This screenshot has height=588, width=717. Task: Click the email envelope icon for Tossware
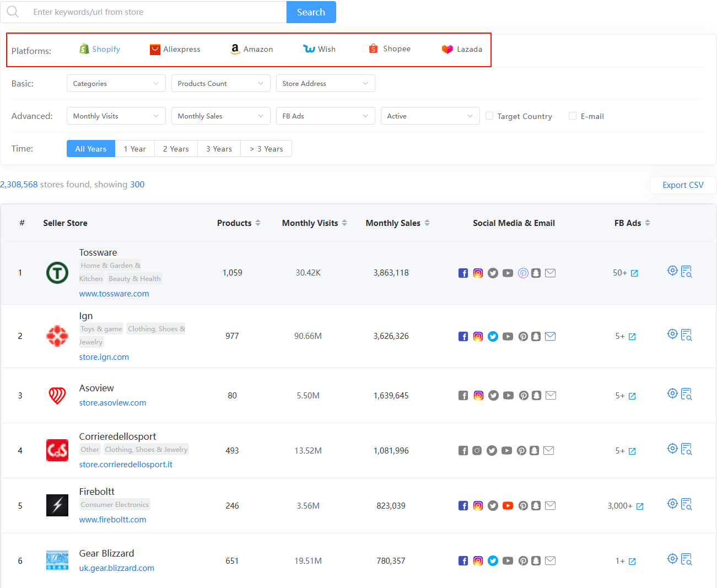550,273
